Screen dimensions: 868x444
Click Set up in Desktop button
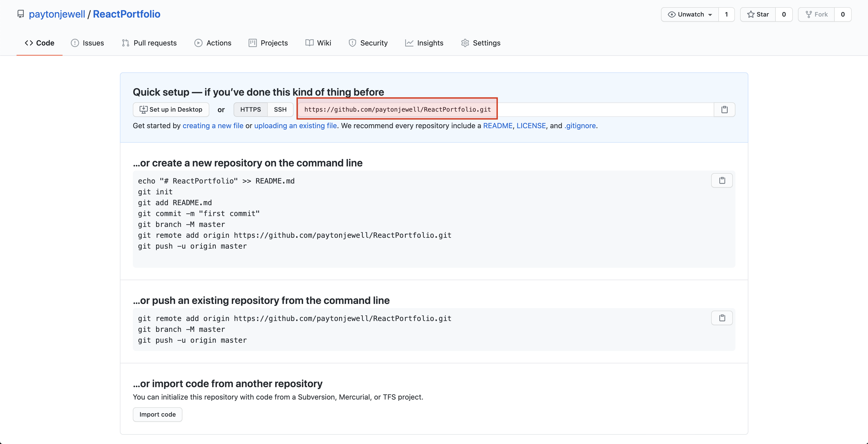click(171, 110)
